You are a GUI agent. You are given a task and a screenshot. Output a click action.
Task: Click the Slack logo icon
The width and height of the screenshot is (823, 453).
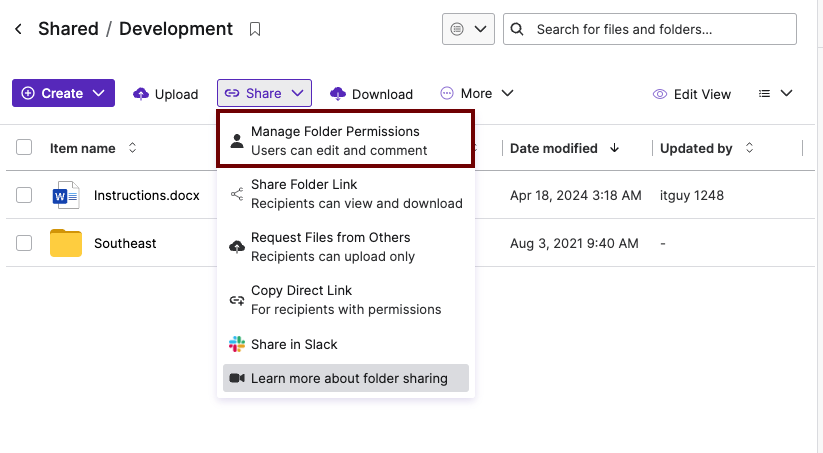pyautogui.click(x=237, y=344)
